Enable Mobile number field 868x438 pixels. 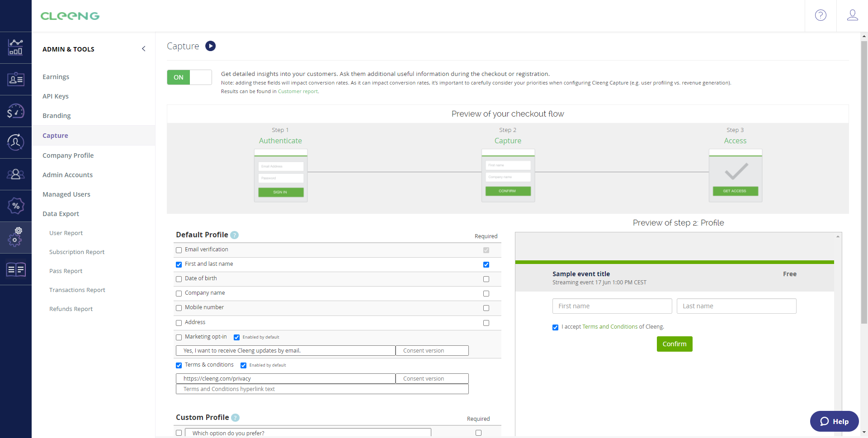179,308
